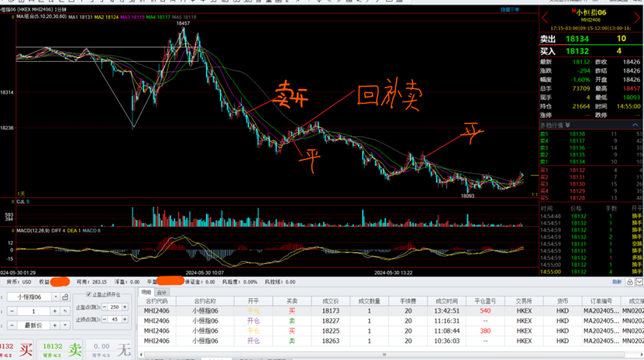This screenshot has width=644, height=360.
Task: Sort by the 平仓盈亏 column header
Action: pyautogui.click(x=485, y=301)
